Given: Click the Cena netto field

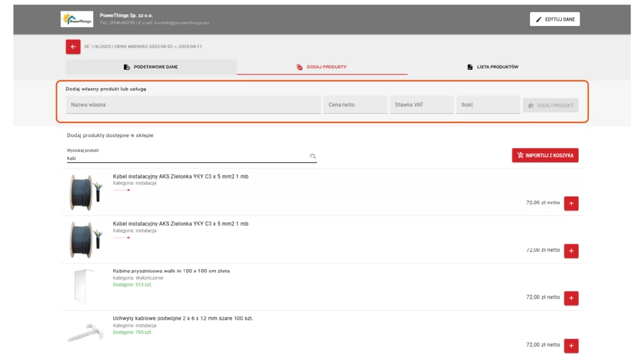Looking at the screenshot, I should [355, 105].
